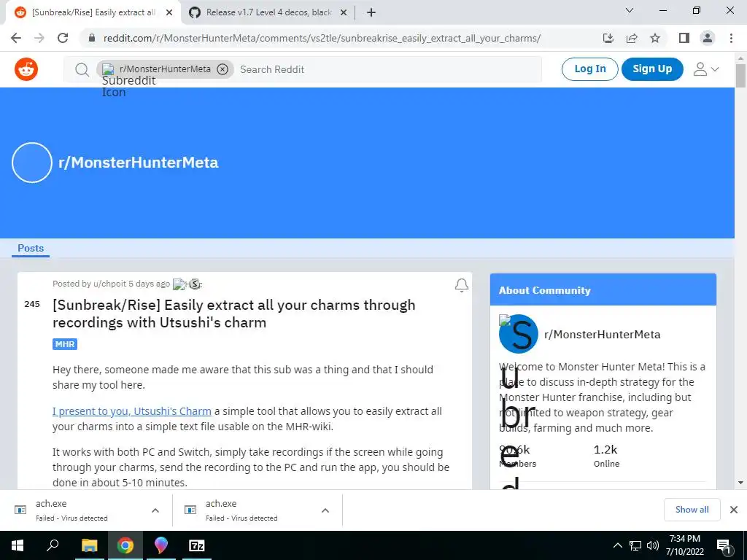The image size is (747, 560).
Task: Close the GitHub Release v1.7 tab
Action: click(x=344, y=13)
